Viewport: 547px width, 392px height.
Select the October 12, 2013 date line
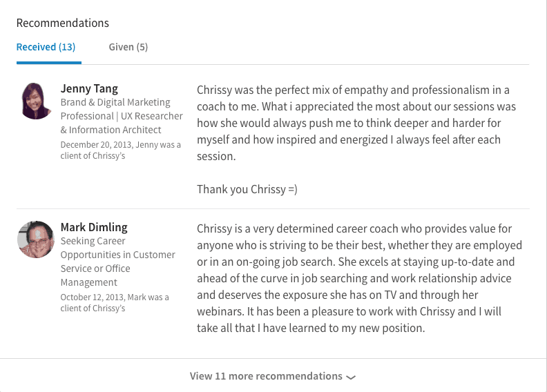(115, 297)
